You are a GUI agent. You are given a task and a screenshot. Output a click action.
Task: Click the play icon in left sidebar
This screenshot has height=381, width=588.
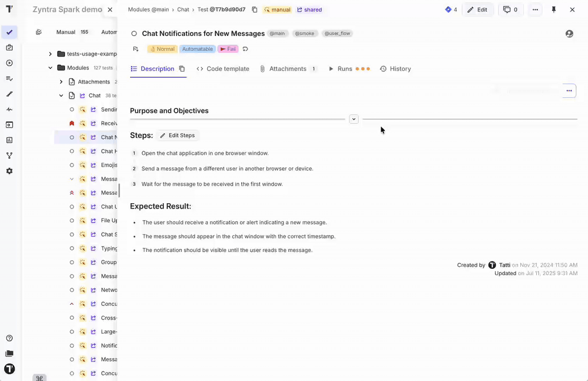tap(9, 63)
